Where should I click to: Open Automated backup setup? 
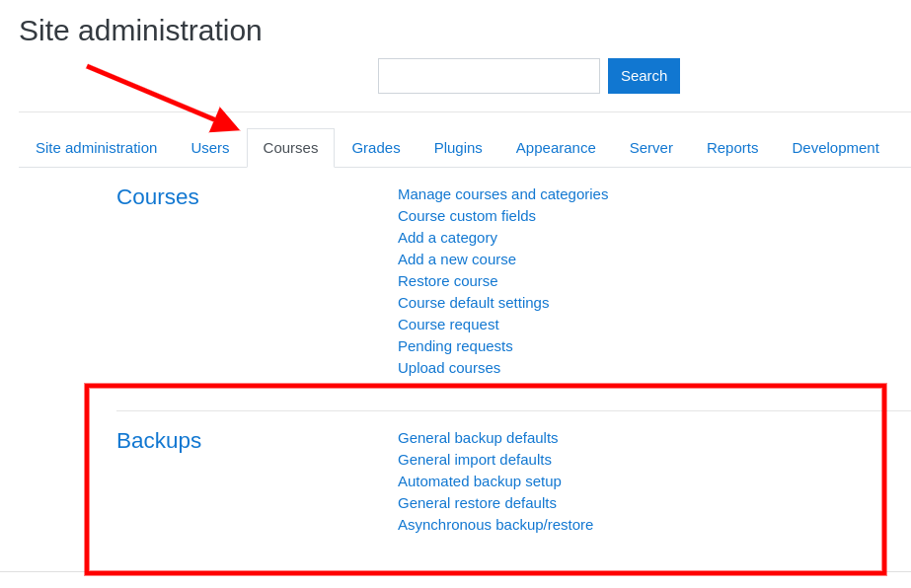click(x=479, y=480)
